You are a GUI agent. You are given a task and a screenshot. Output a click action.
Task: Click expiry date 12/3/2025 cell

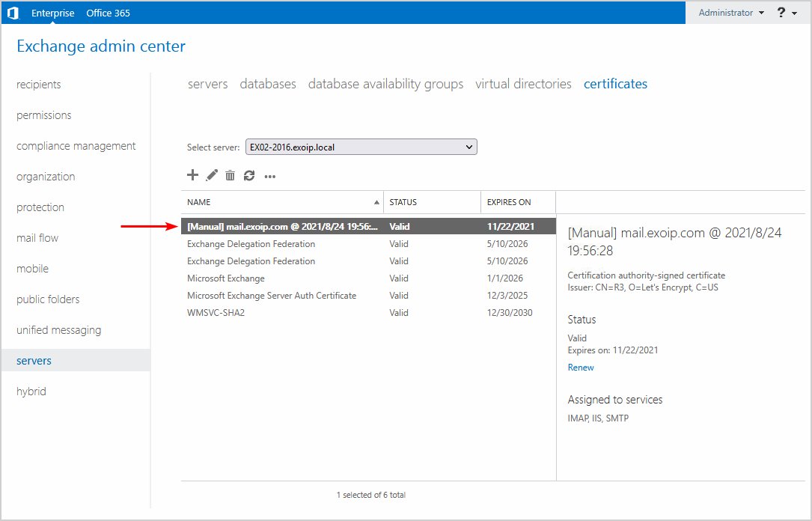(507, 296)
